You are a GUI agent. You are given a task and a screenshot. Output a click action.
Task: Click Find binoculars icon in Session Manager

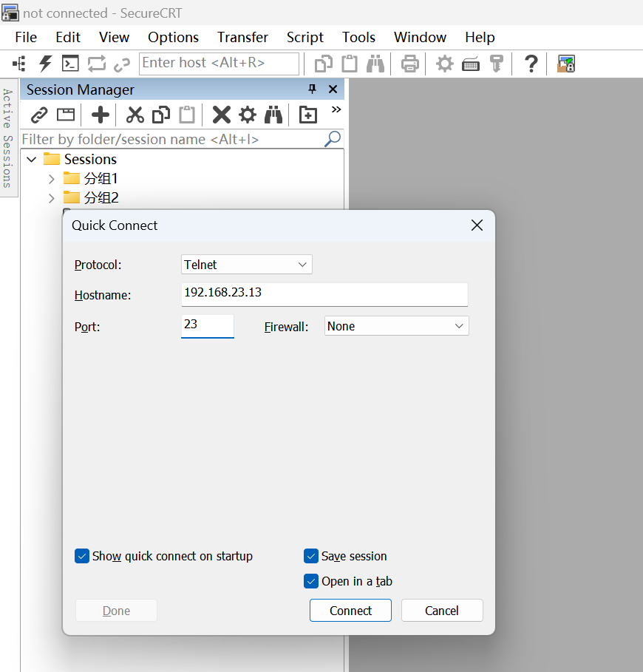coord(273,115)
